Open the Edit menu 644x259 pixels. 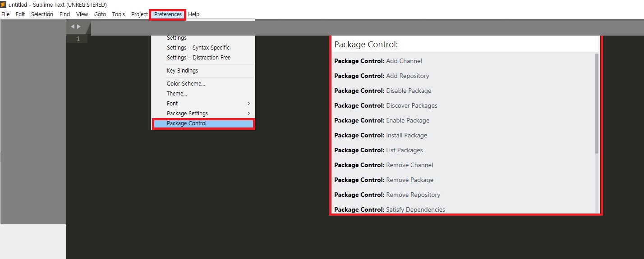click(x=20, y=14)
